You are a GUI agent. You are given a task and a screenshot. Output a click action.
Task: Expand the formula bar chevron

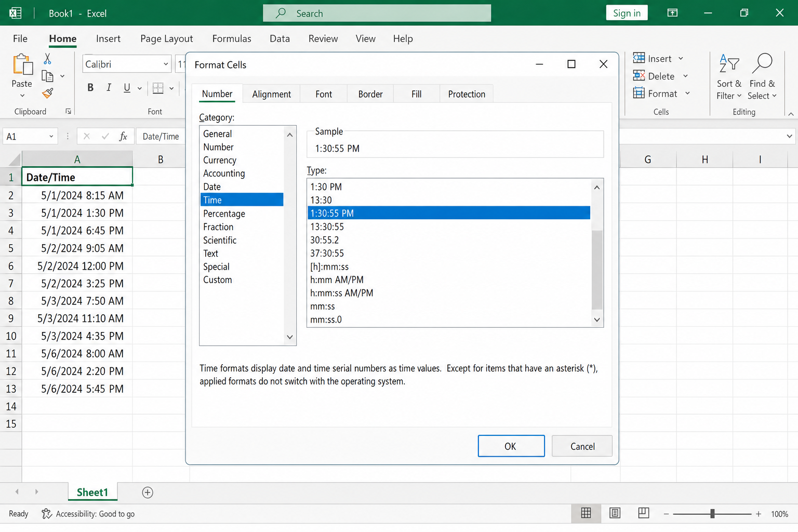point(789,136)
